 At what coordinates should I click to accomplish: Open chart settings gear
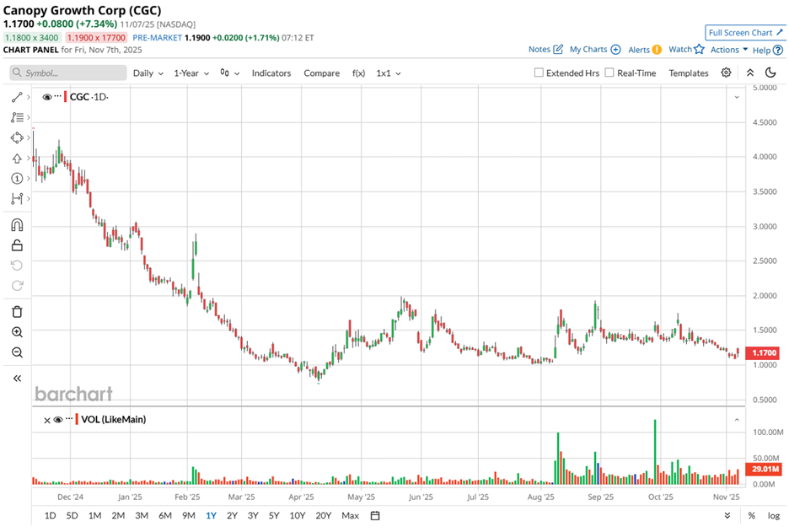726,73
